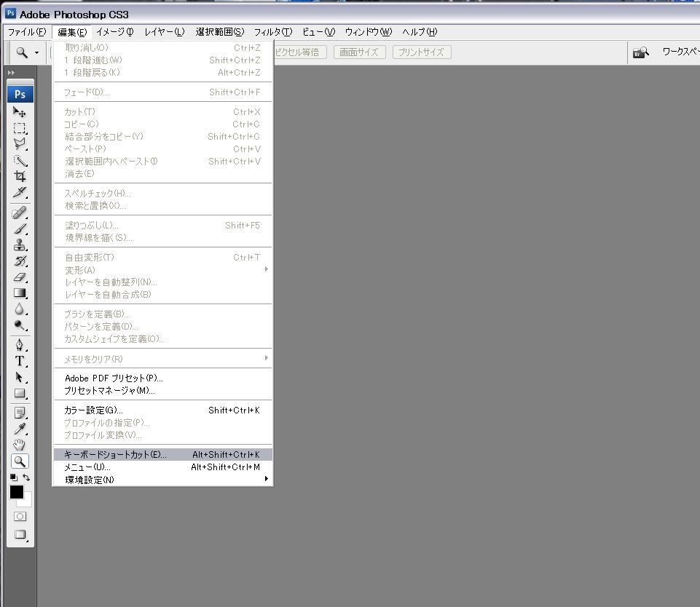Expand the 環境設定(N) submenu

162,480
